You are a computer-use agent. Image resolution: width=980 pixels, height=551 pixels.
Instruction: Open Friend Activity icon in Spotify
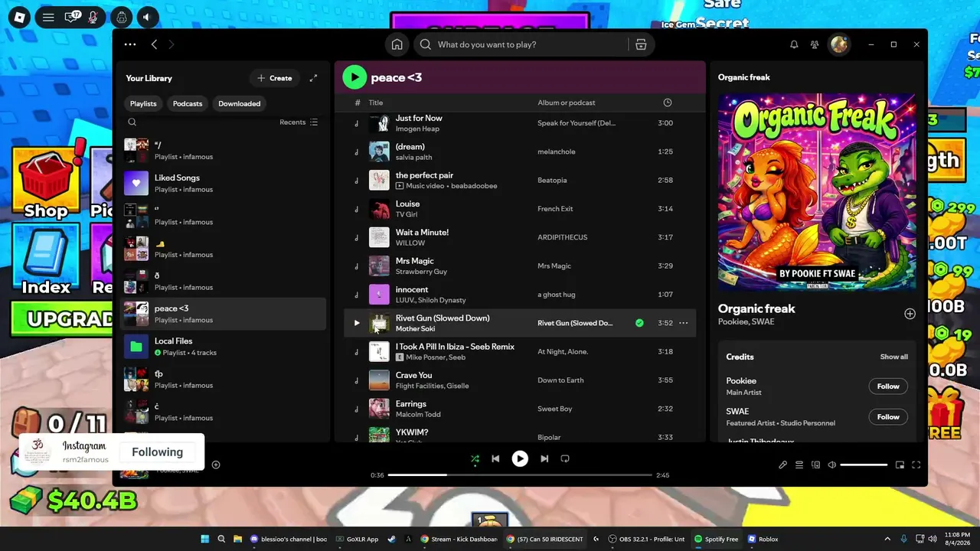pyautogui.click(x=815, y=44)
